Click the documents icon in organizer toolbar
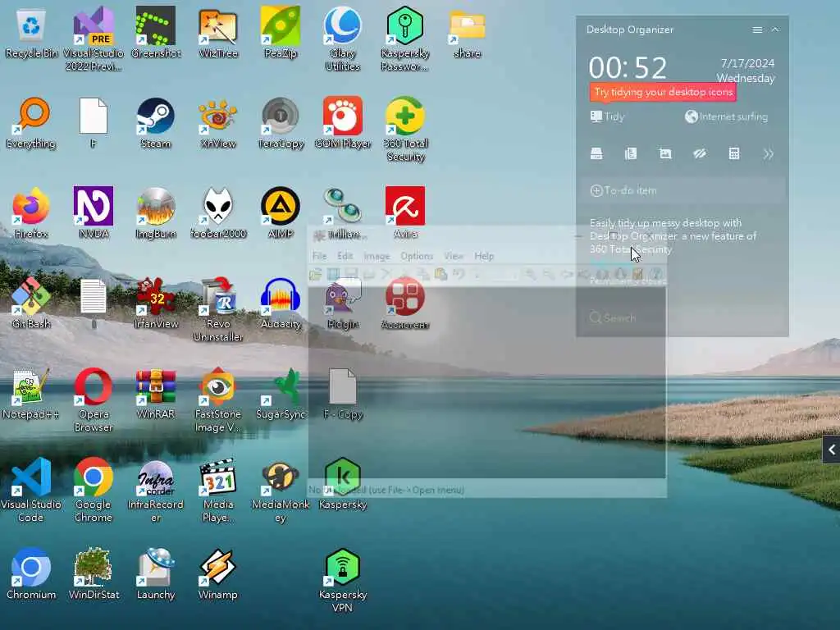The height and width of the screenshot is (630, 840). (631, 154)
